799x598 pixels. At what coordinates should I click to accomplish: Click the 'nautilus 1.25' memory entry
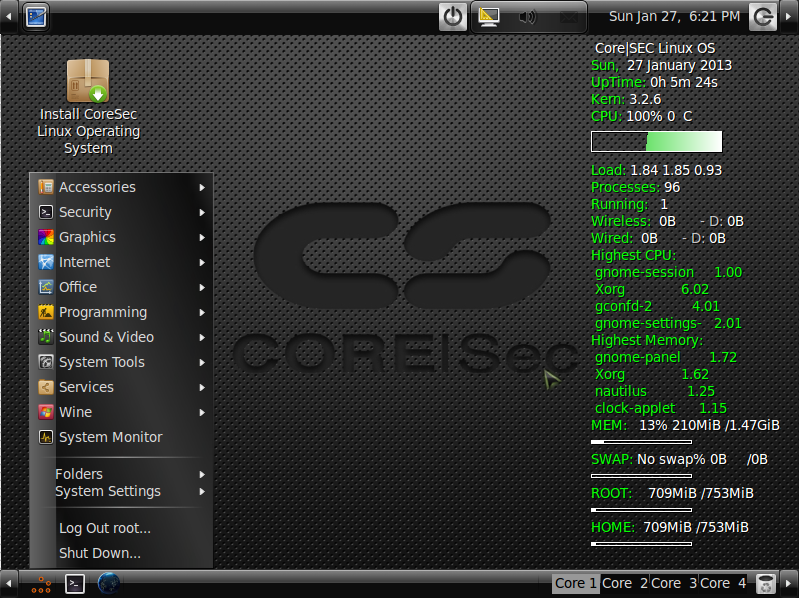click(655, 391)
